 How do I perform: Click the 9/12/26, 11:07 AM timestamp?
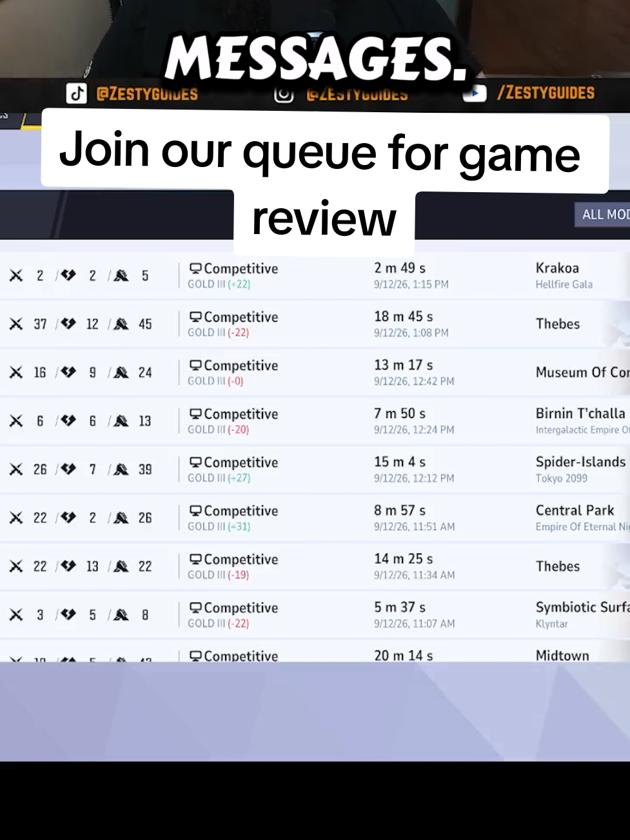[414, 623]
